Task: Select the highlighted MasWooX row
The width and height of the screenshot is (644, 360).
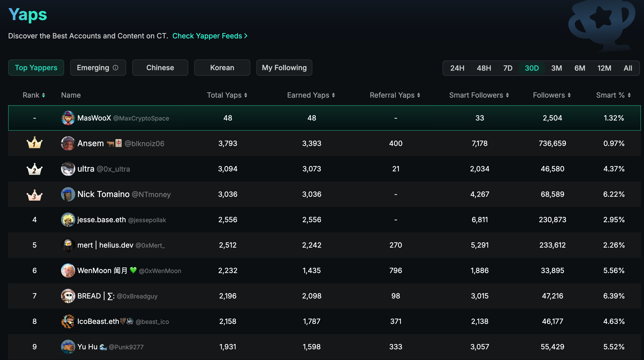Action: pos(324,118)
